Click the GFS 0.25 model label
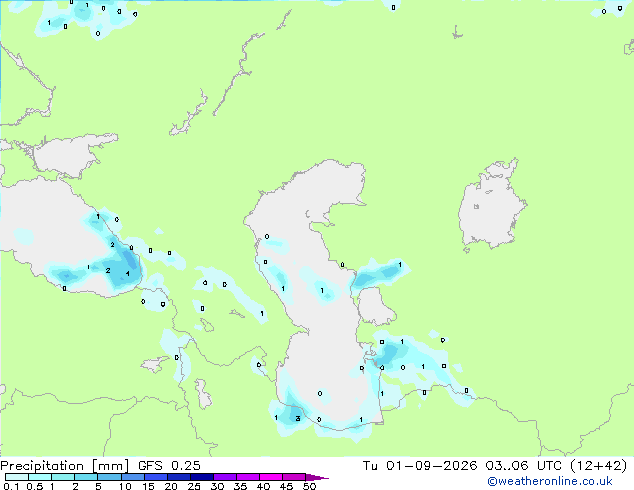 pyautogui.click(x=169, y=465)
